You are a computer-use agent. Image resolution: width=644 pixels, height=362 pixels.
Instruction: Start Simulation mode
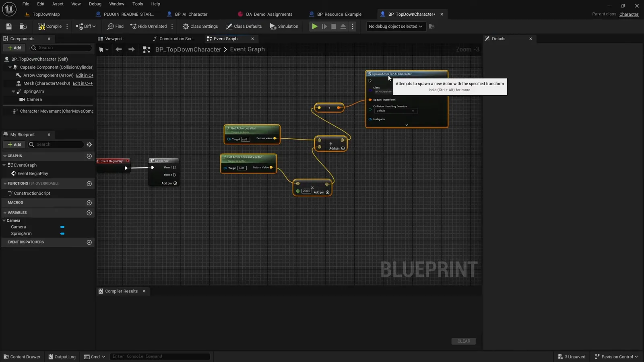coord(284,27)
